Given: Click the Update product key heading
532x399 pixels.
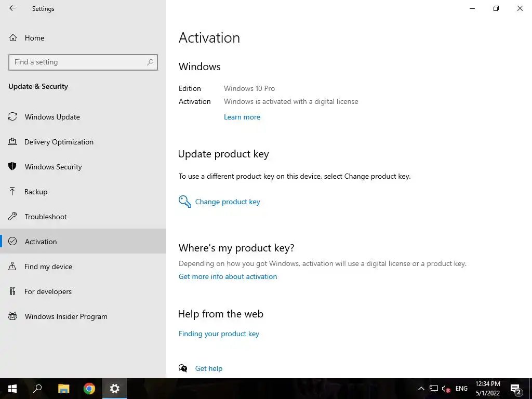Looking at the screenshot, I should pos(223,154).
